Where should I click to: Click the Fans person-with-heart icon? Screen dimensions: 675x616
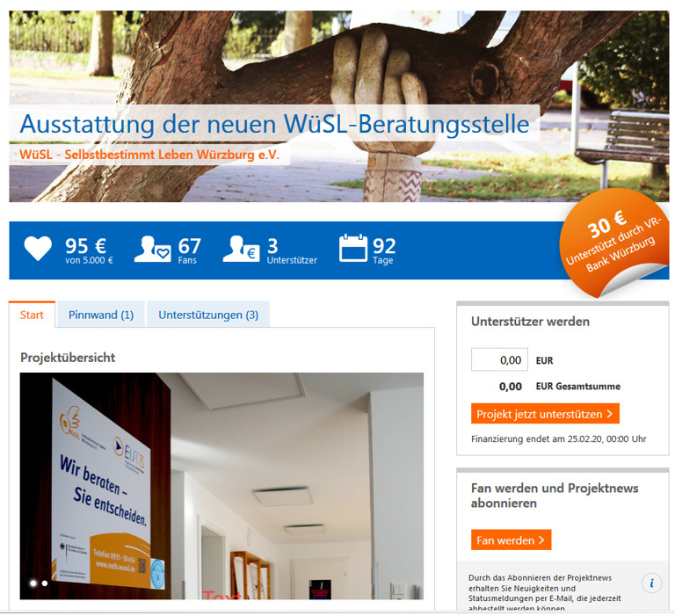click(x=152, y=250)
